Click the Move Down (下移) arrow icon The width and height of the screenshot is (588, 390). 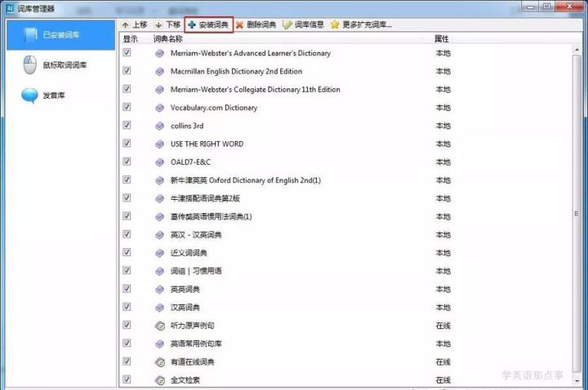point(158,25)
